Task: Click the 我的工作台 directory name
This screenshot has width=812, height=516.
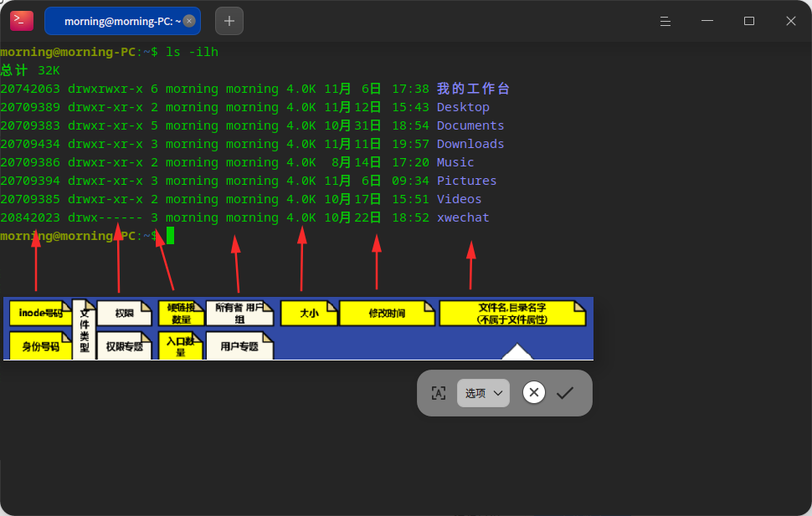Action: [473, 89]
